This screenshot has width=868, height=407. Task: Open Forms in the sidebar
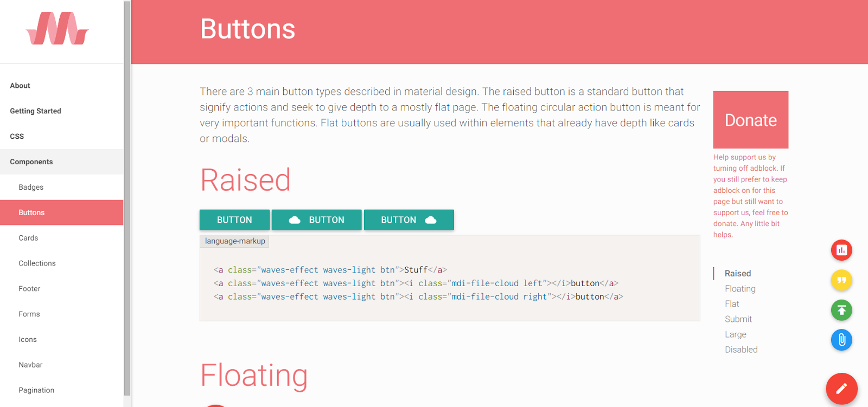[x=61, y=314]
